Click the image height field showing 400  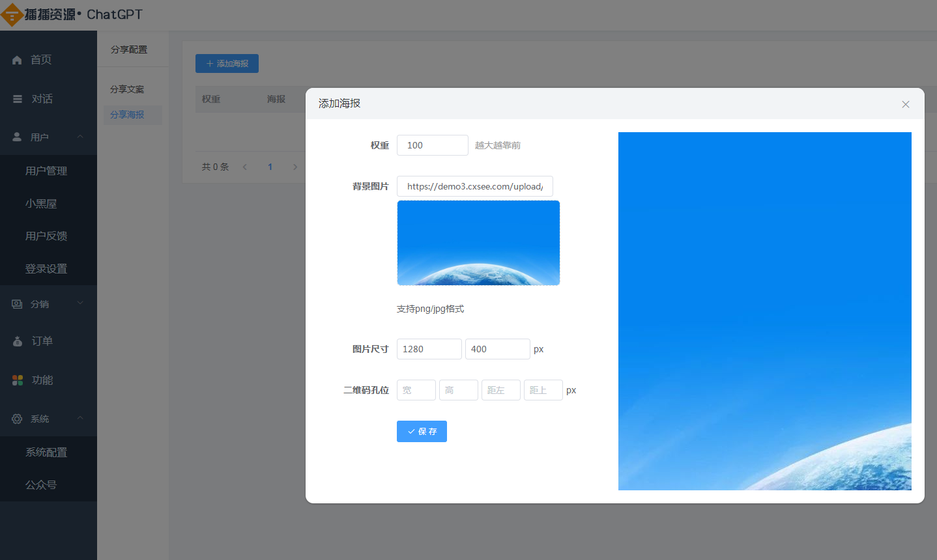point(498,349)
